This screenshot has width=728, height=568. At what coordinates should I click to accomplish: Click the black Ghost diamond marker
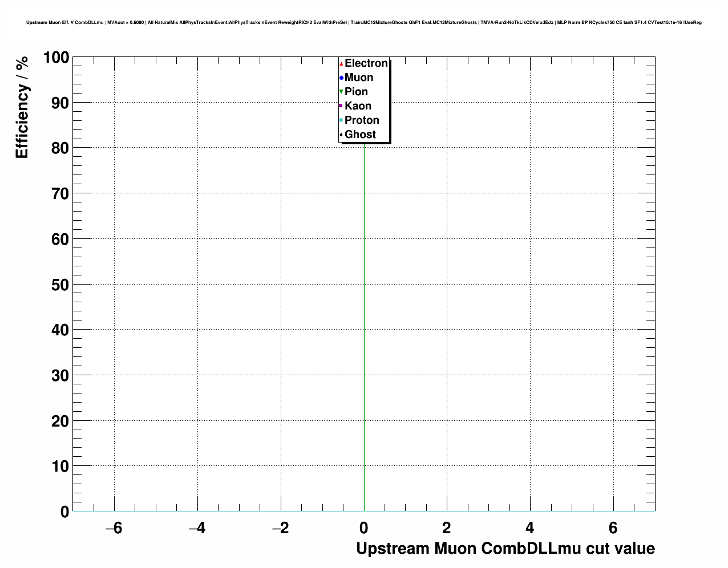click(x=341, y=135)
